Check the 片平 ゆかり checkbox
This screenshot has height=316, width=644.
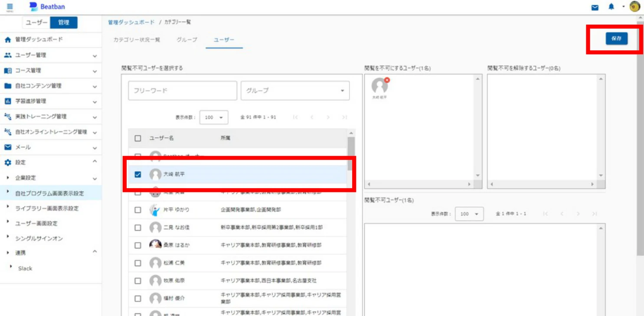(138, 210)
